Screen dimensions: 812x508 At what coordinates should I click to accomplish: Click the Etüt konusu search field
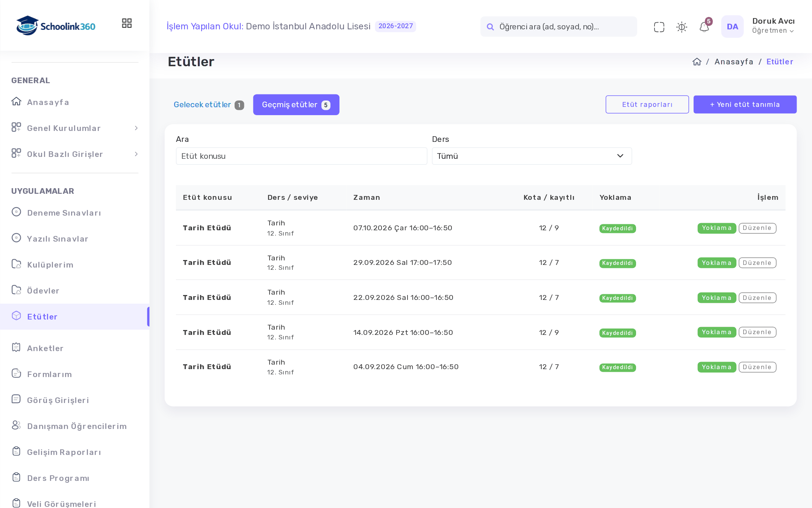tap(301, 156)
